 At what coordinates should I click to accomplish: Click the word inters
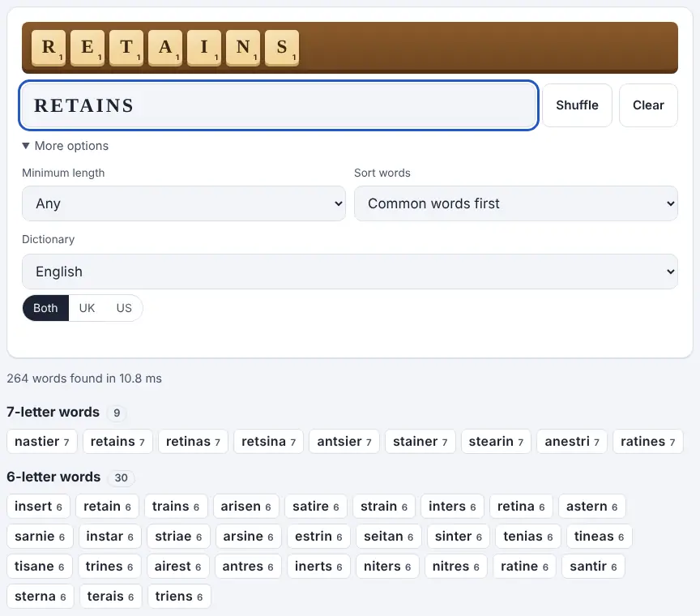pyautogui.click(x=452, y=506)
